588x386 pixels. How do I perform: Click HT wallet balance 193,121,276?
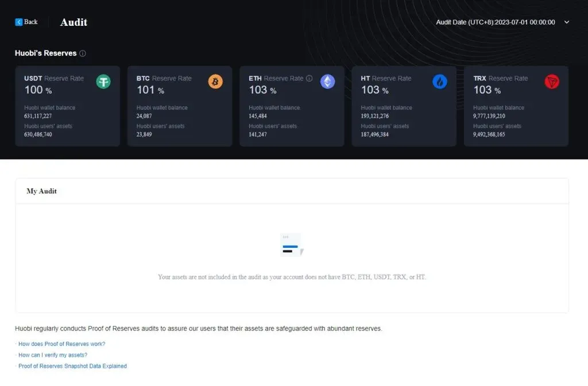374,116
